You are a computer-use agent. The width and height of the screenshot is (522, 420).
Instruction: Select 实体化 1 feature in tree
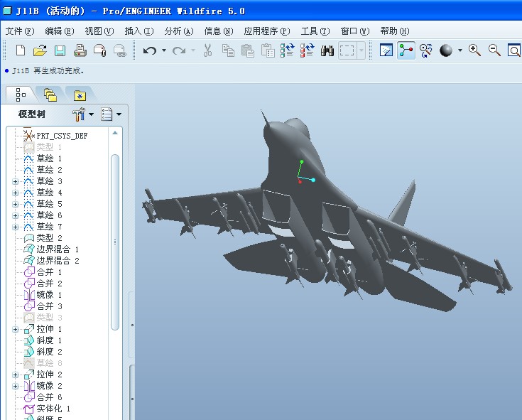53,409
